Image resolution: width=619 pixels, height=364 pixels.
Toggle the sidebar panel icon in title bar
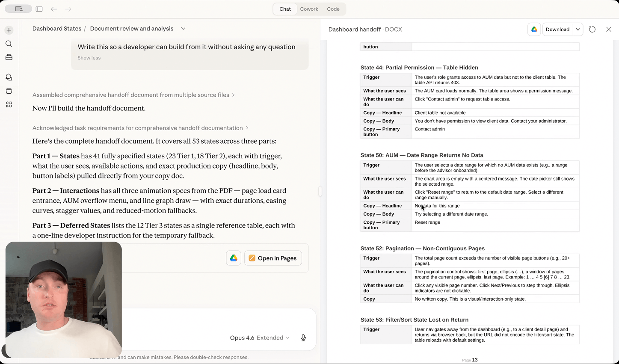39,9
